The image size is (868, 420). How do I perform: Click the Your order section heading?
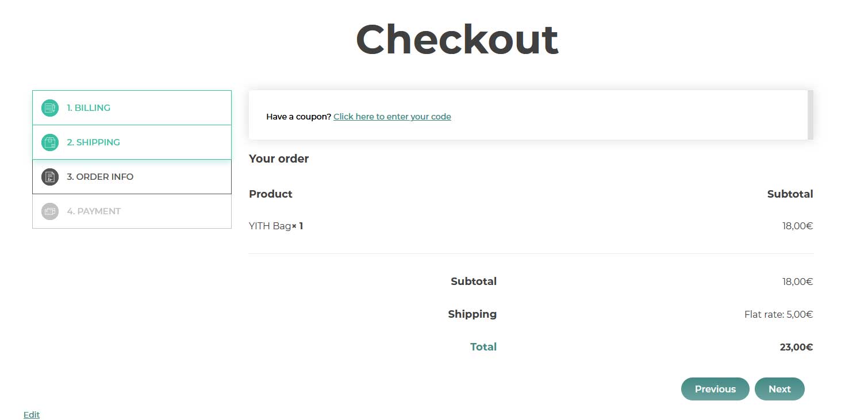(279, 159)
